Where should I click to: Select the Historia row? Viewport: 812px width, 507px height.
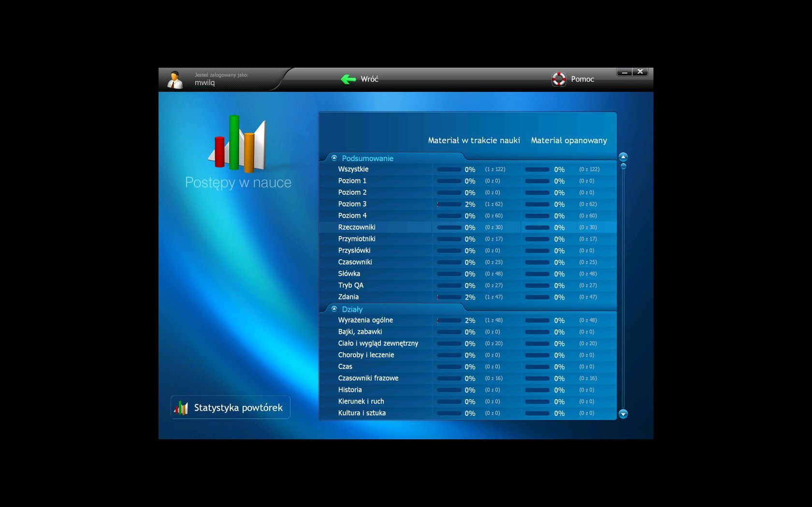pos(467,390)
